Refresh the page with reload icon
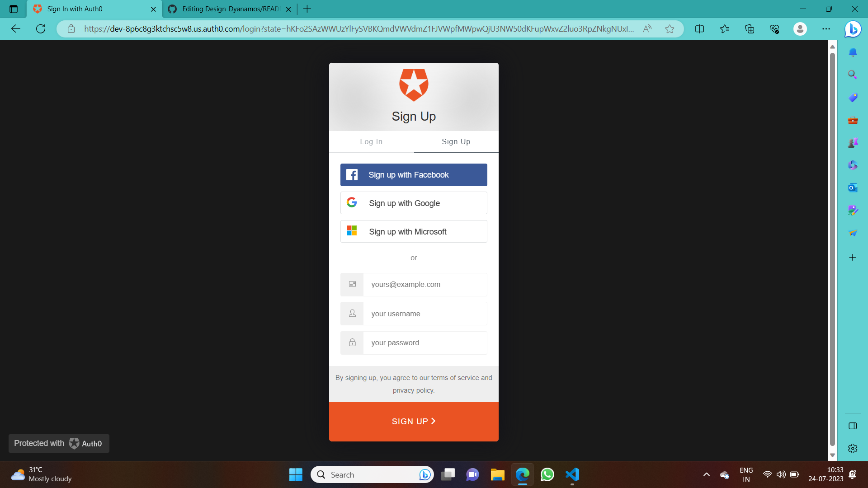Screen dimensions: 868x488 pos(41,29)
